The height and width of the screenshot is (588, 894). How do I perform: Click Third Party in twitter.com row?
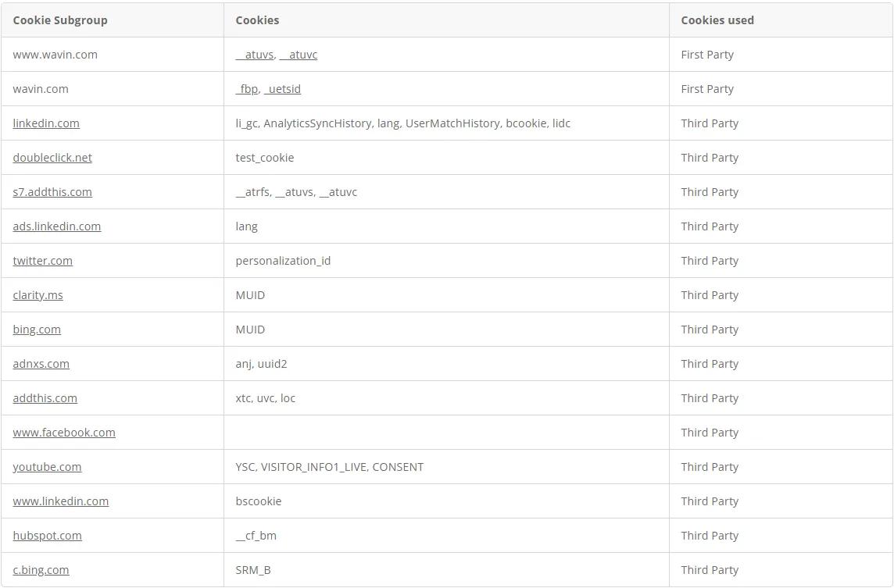[x=710, y=260]
